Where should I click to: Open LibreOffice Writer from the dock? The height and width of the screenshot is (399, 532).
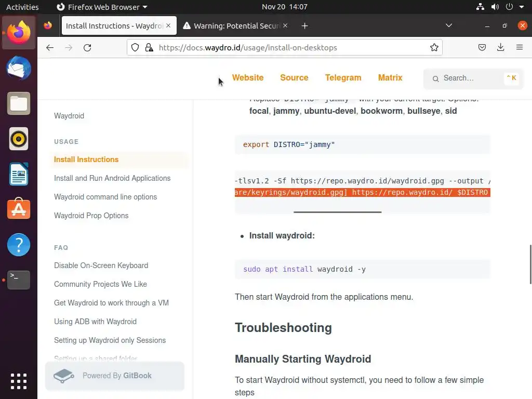19,174
